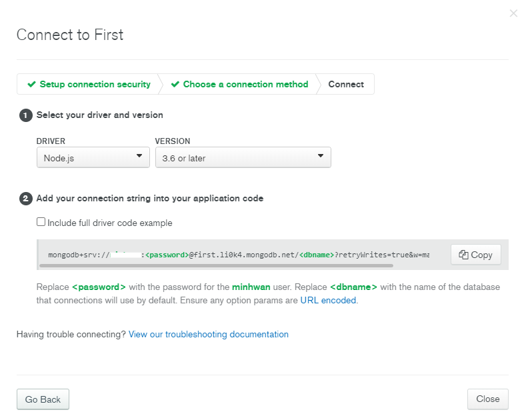Click the green checkmark beside Setup connection security
The image size is (524, 420).
[32, 84]
